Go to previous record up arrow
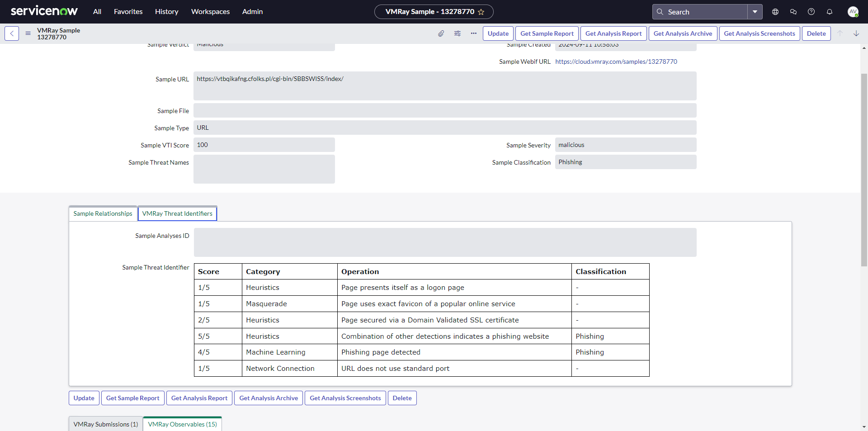 pos(840,33)
